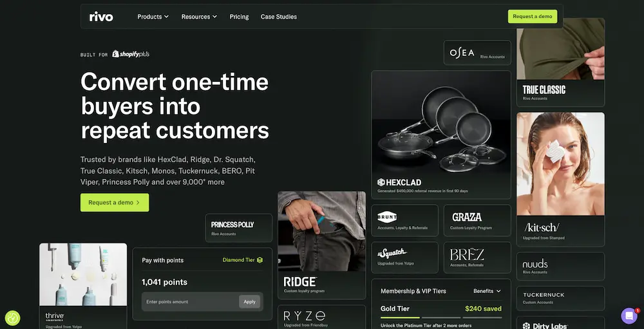Screen dimensions: 644x329
Task: Click the Dr. Squatch logo
Action: click(x=392, y=253)
